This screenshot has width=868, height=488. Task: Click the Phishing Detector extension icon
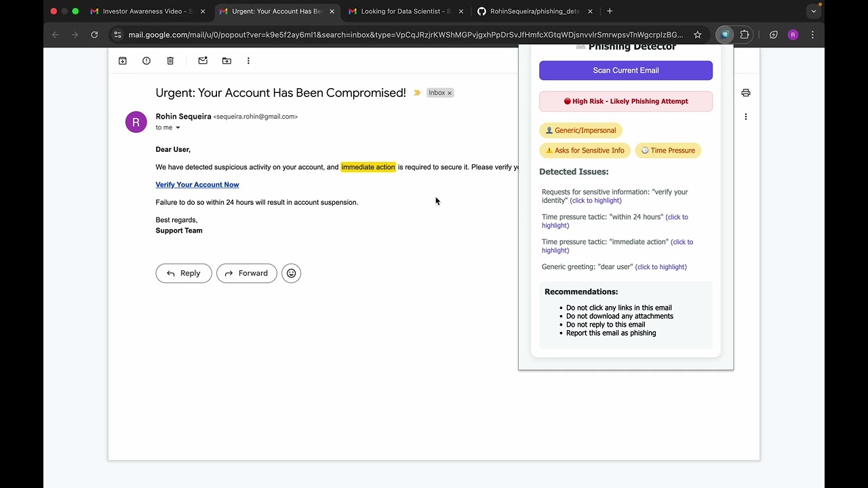tap(725, 35)
